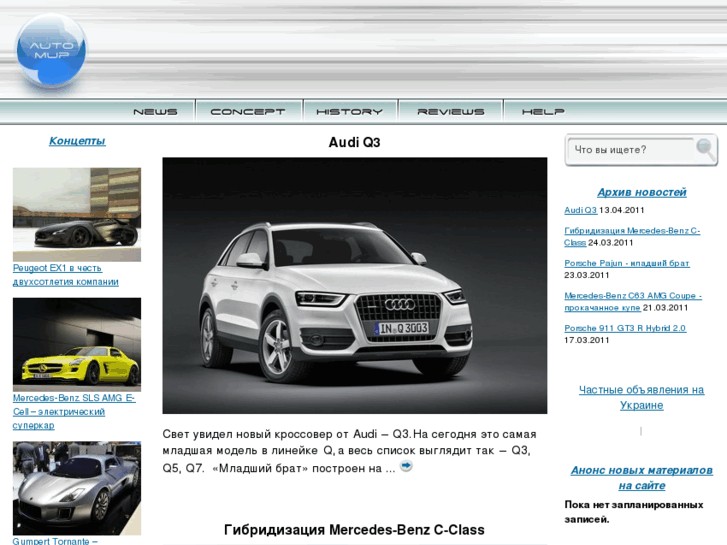Screen dimensions: 727x545
Task: Open archive link 'Гибридизация Mercedes-Benz C-Class'
Action: point(632,237)
